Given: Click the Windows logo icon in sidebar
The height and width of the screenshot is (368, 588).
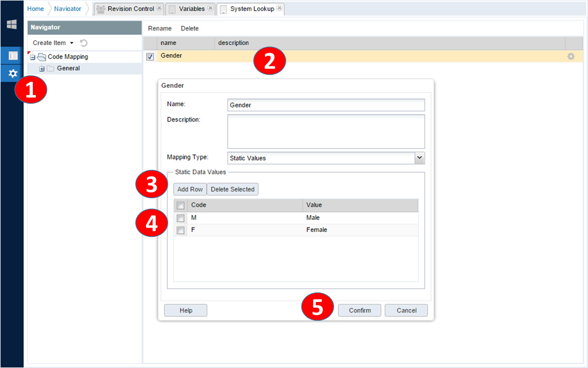Looking at the screenshot, I should coord(12,24).
